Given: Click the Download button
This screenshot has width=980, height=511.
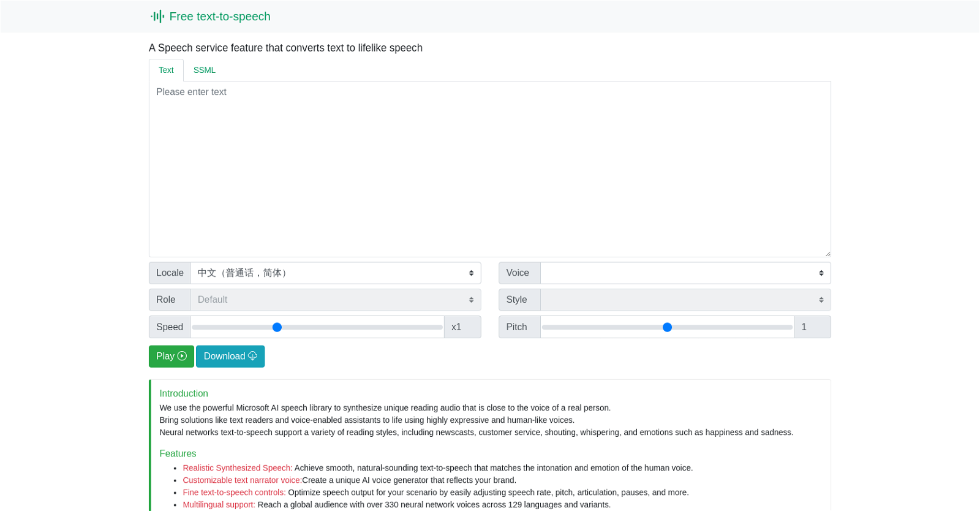Looking at the screenshot, I should coord(230,357).
